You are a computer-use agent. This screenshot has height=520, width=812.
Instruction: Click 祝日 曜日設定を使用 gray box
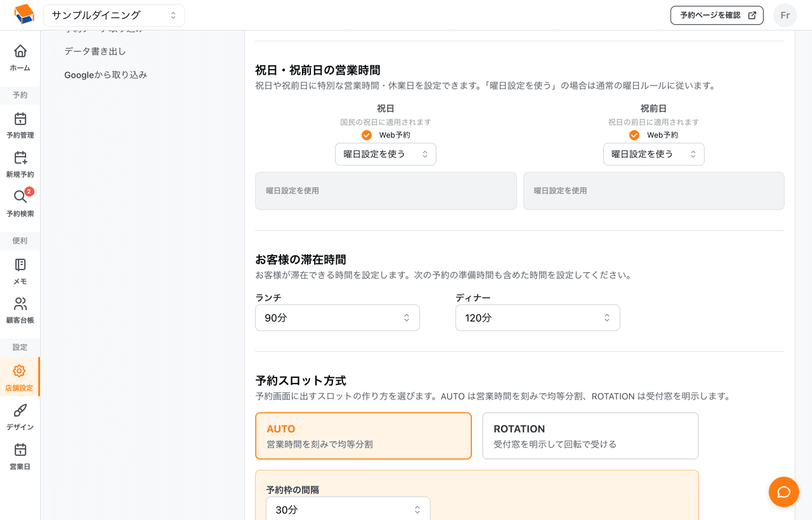tap(386, 191)
